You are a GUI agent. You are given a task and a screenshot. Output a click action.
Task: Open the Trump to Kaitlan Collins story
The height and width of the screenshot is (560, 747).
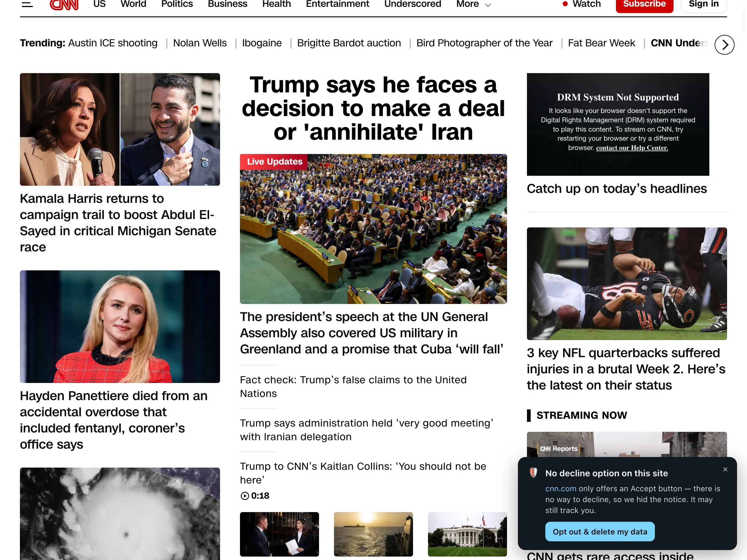363,473
